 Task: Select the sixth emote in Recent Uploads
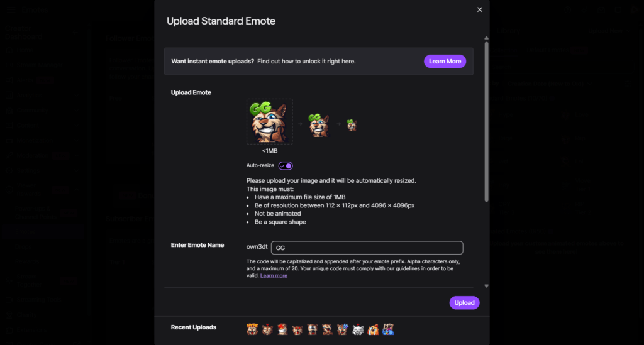point(328,329)
